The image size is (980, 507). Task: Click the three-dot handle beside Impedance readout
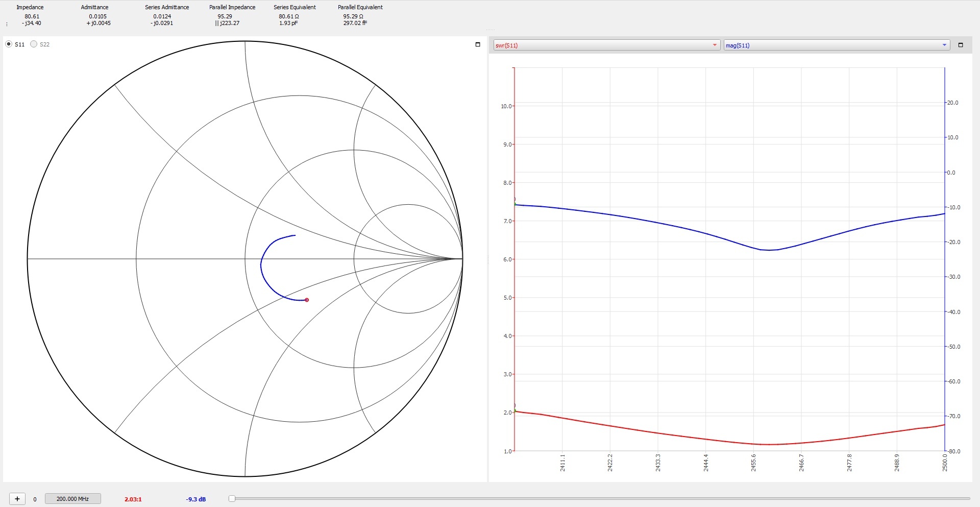(x=7, y=23)
